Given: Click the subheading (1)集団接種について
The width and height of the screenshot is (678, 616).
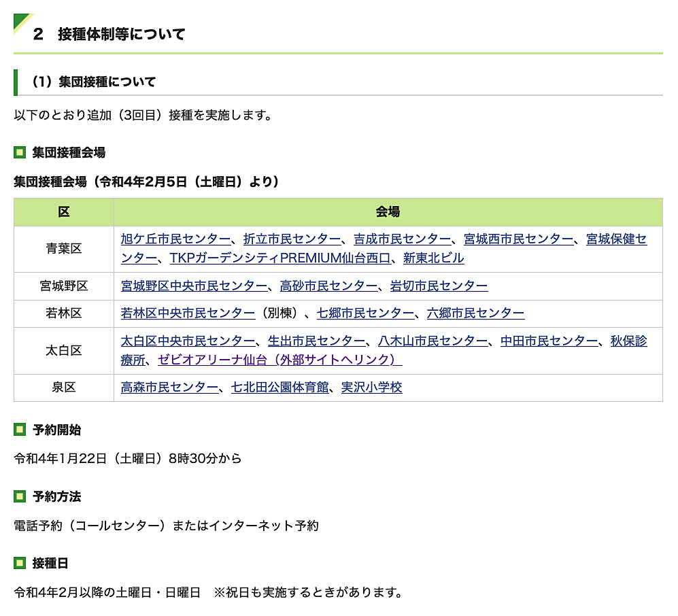Looking at the screenshot, I should click(x=94, y=82).
